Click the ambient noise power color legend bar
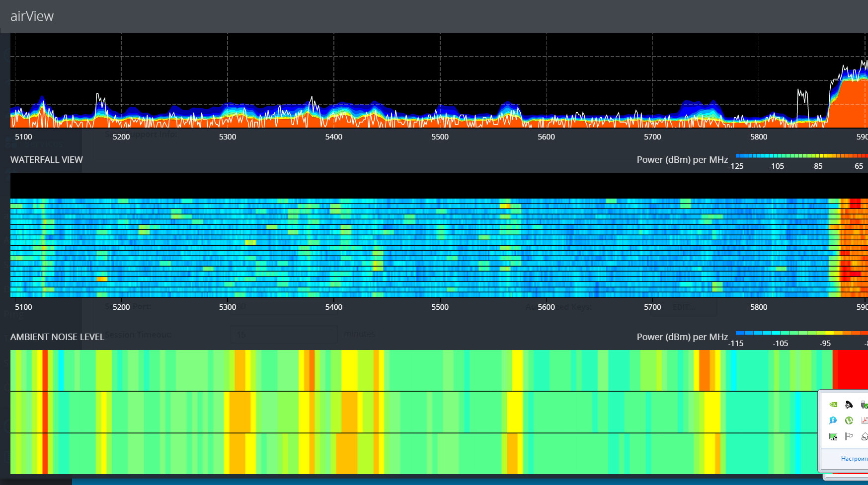Screen dimensions: 868x485 tap(801, 333)
